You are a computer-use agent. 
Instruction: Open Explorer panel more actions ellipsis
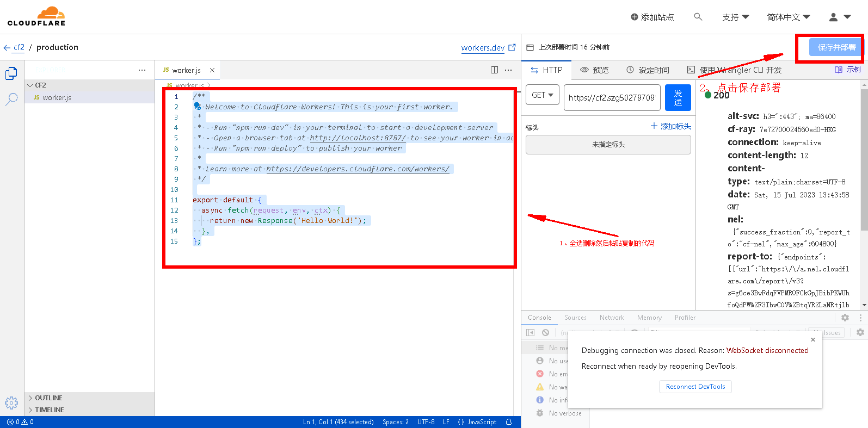142,70
